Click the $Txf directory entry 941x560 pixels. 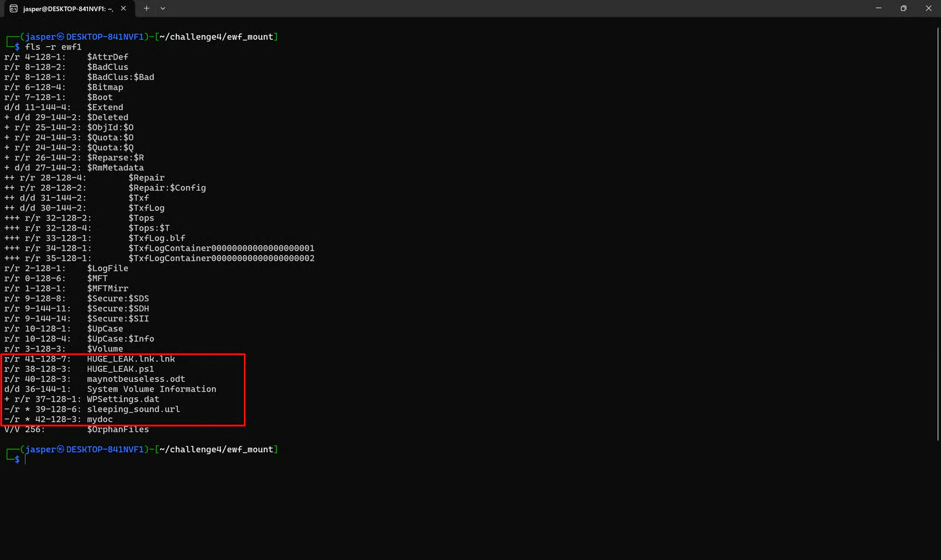point(139,198)
